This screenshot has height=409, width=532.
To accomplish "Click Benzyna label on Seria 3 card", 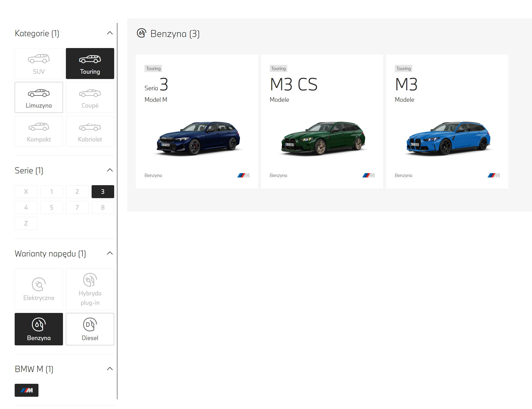I will tap(153, 175).
